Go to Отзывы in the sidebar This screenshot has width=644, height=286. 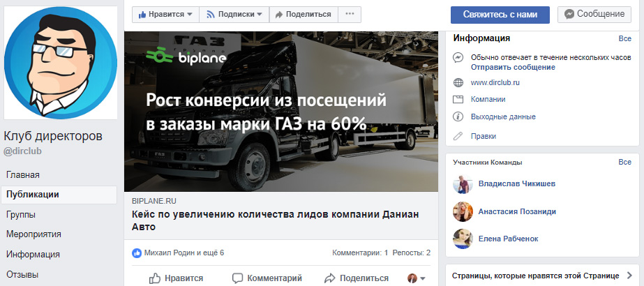tap(22, 274)
